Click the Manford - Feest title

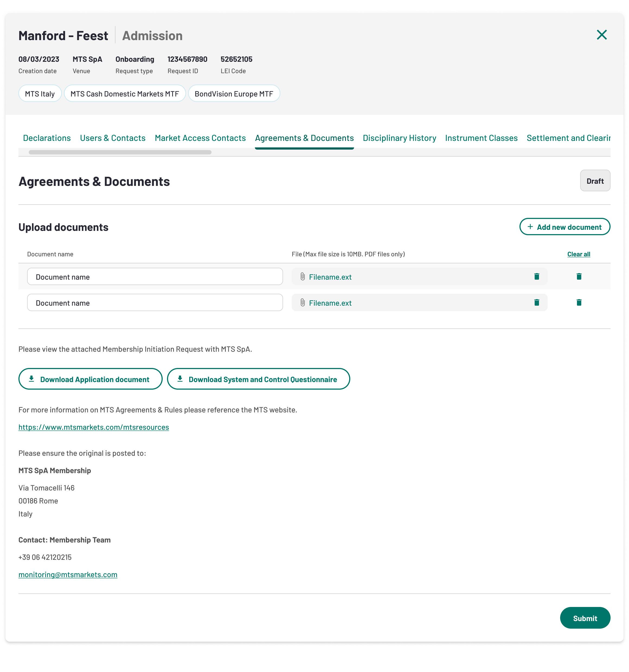(x=63, y=35)
